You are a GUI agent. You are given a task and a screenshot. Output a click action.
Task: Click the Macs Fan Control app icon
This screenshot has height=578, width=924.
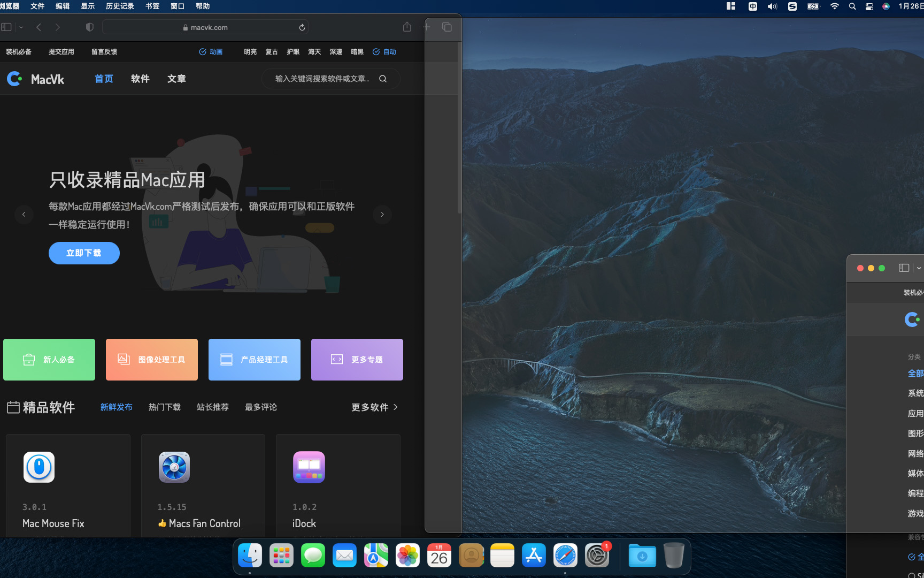[x=173, y=467]
